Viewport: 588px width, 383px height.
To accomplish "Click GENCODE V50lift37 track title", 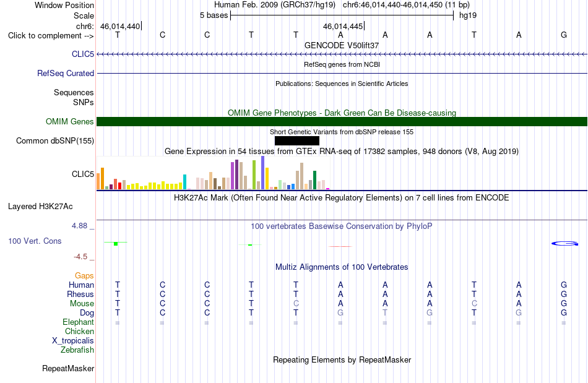I will (x=342, y=45).
